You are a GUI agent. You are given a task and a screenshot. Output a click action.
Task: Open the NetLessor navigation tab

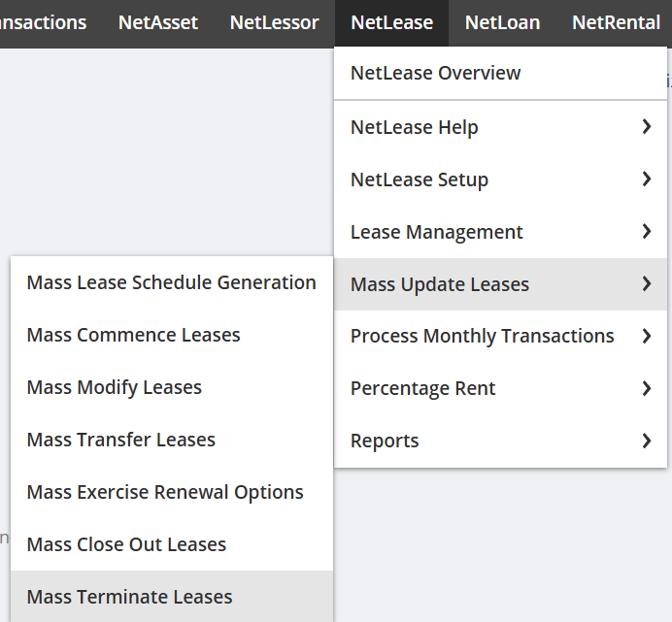pos(274,22)
